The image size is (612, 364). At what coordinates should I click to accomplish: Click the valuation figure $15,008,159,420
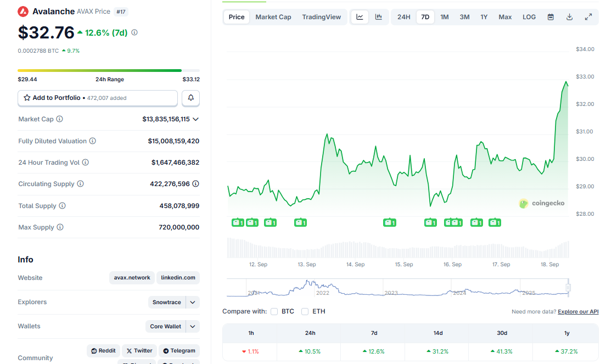(x=173, y=141)
